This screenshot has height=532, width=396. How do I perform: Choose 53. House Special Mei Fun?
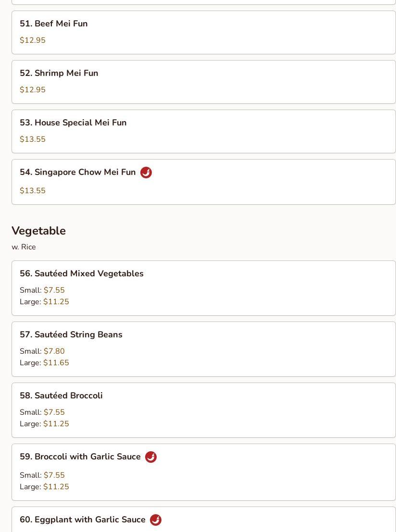click(x=204, y=131)
